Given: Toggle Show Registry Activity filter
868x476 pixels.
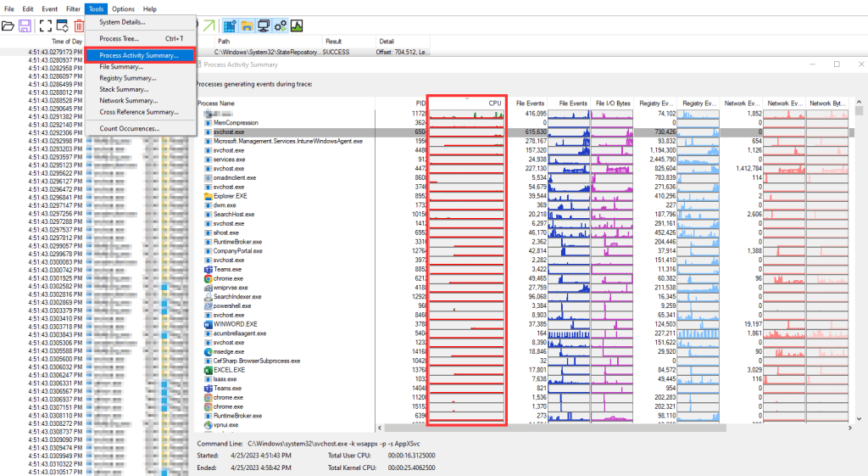Looking at the screenshot, I should pos(229,26).
